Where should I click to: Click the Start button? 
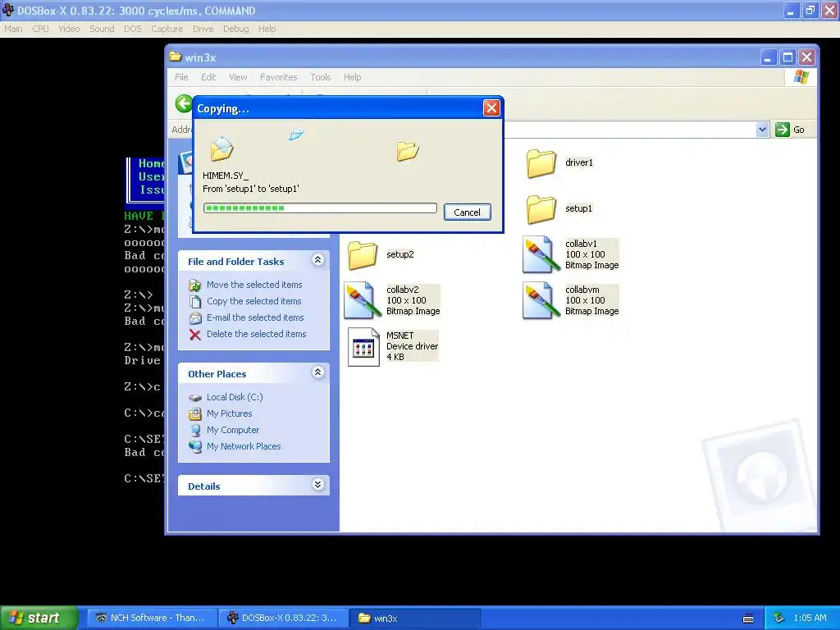[39, 619]
